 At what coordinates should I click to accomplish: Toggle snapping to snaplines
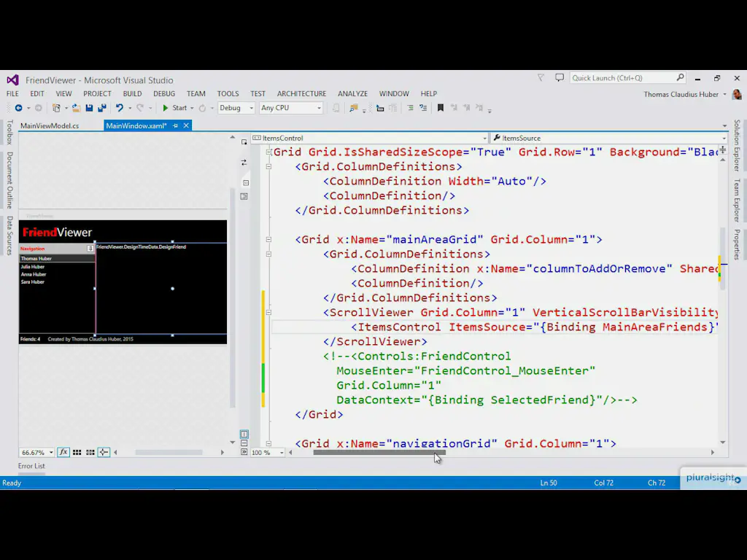104,452
